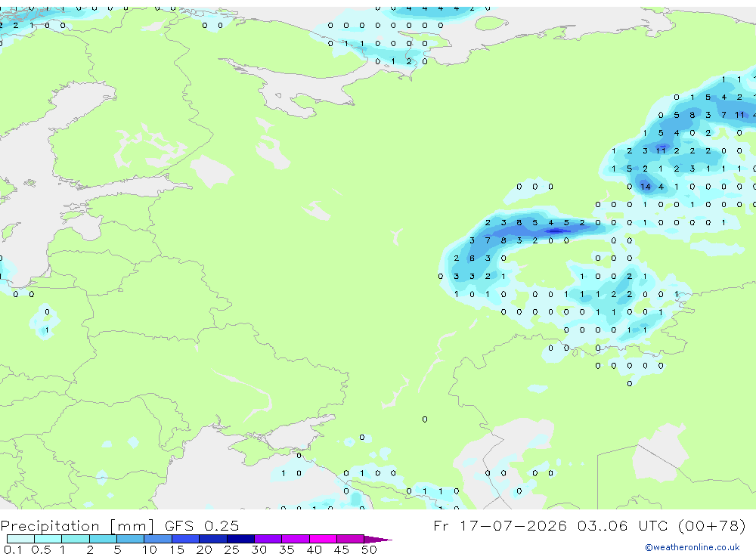This screenshot has height=554, width=756.
Task: Click the 15–20 mm legend swatch
Action: 186,539
